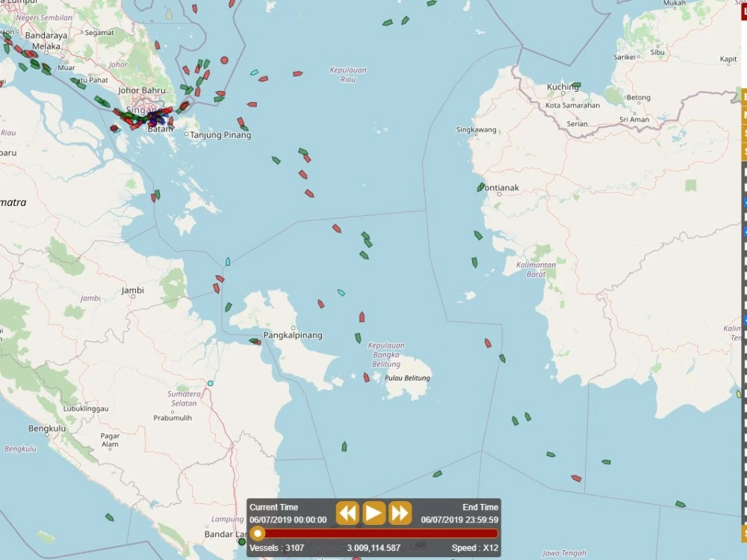Click the Sri Aman label
Image resolution: width=747 pixels, height=560 pixels.
[x=634, y=119]
